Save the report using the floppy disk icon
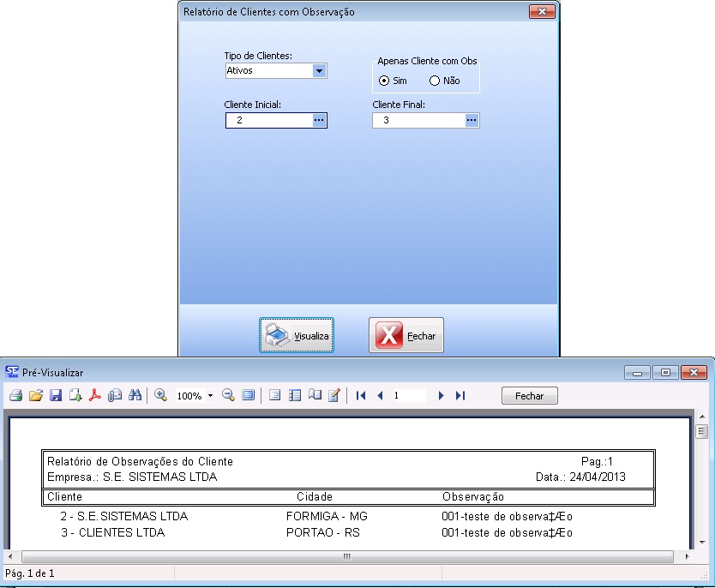This screenshot has width=715, height=588. point(56,396)
